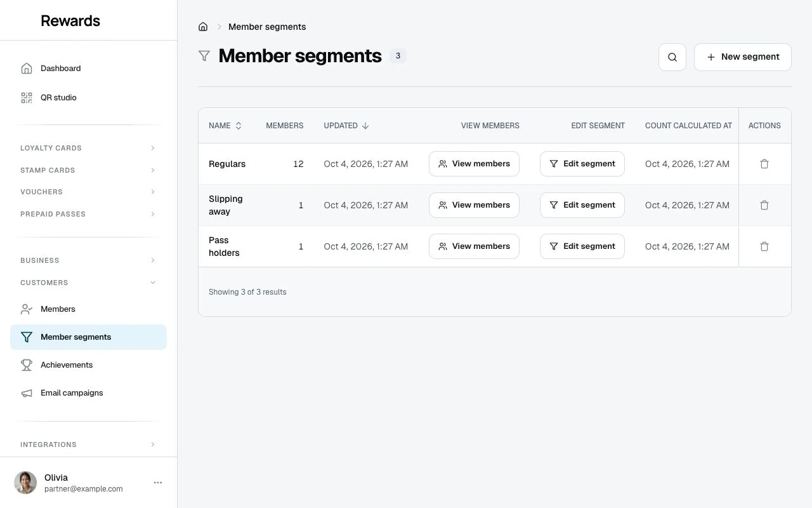Click the Pass holders segment name
This screenshot has width=812, height=508.
[x=224, y=246]
